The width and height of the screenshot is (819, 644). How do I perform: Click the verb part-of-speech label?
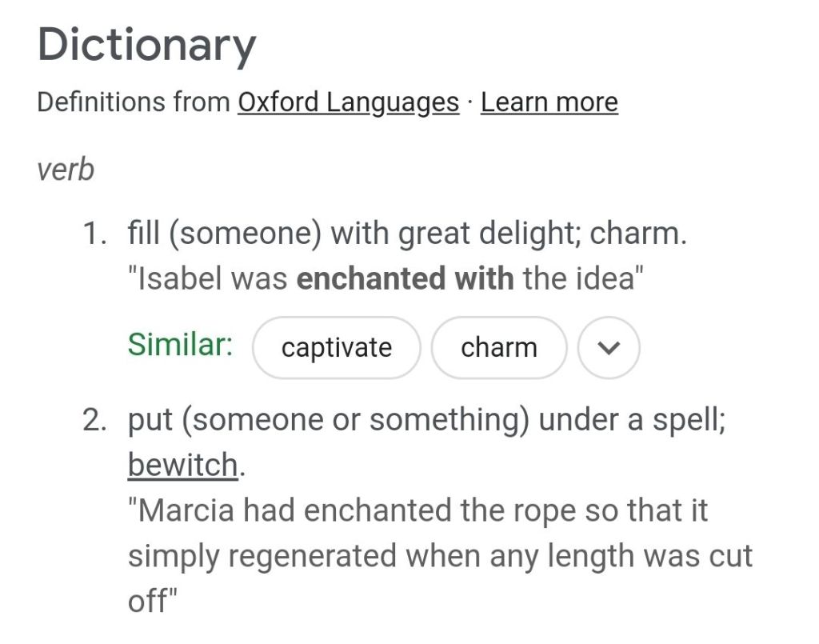pos(66,170)
